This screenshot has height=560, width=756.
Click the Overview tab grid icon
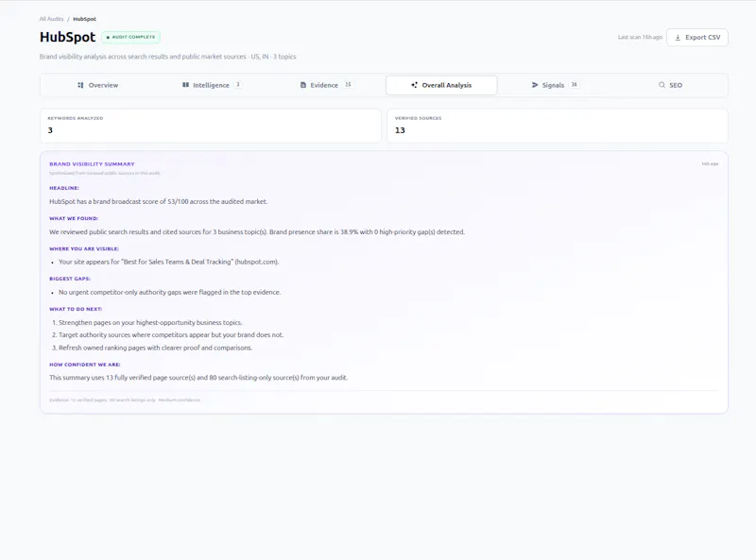pos(80,85)
